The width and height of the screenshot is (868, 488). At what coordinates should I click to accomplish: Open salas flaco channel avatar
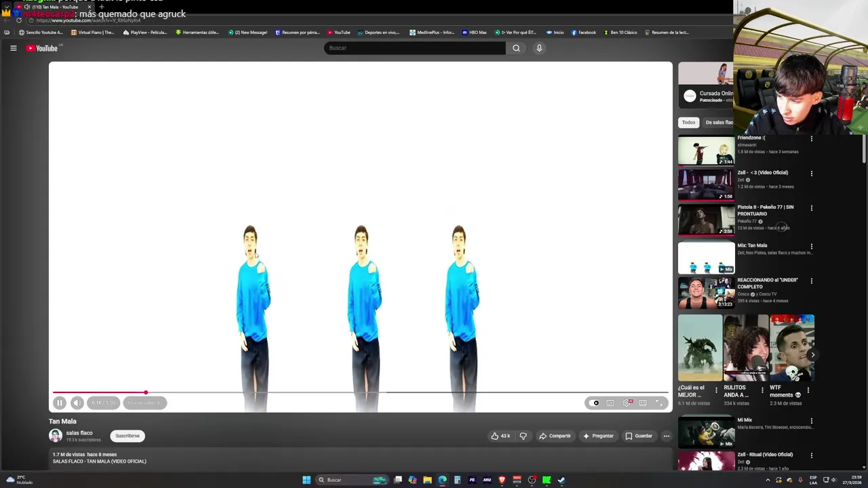pos(56,436)
